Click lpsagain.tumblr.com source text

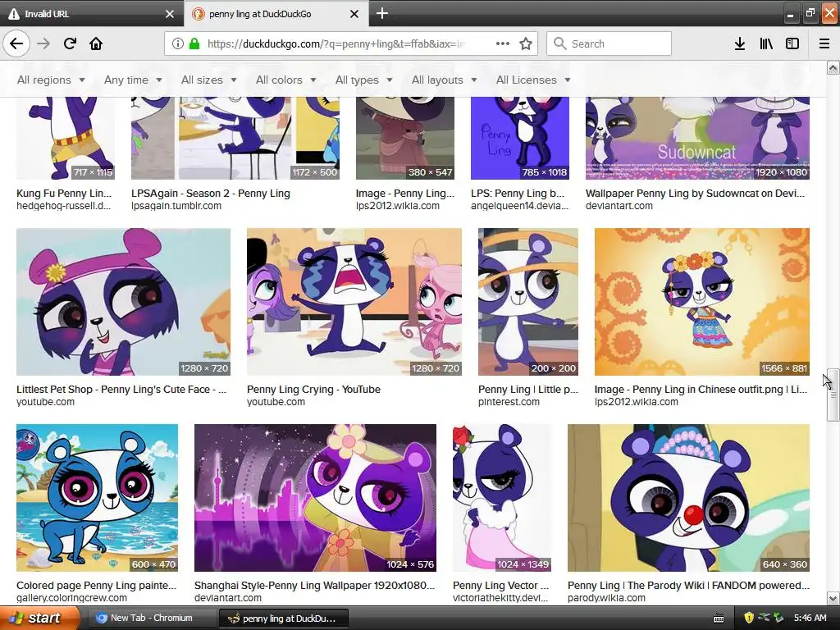click(176, 206)
